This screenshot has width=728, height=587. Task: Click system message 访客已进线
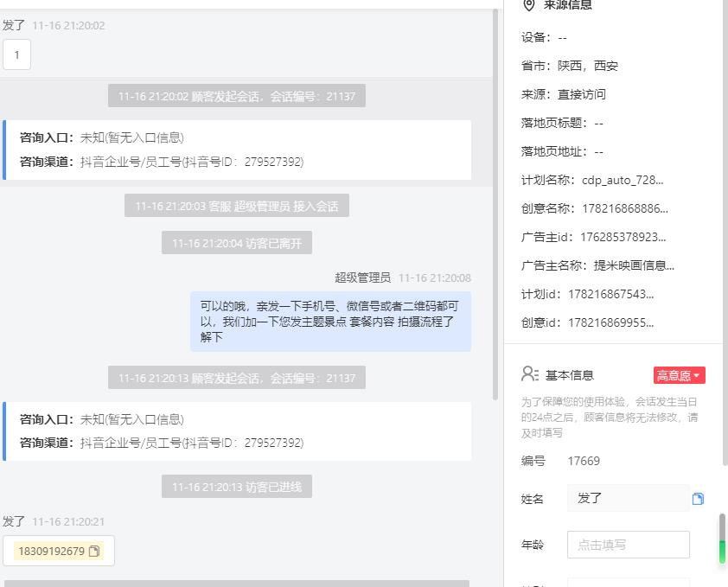click(x=237, y=487)
